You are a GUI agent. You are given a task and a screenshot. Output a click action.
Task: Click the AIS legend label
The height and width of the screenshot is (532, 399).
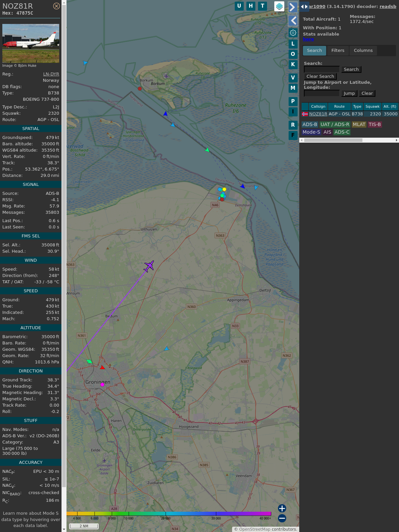[x=327, y=132]
